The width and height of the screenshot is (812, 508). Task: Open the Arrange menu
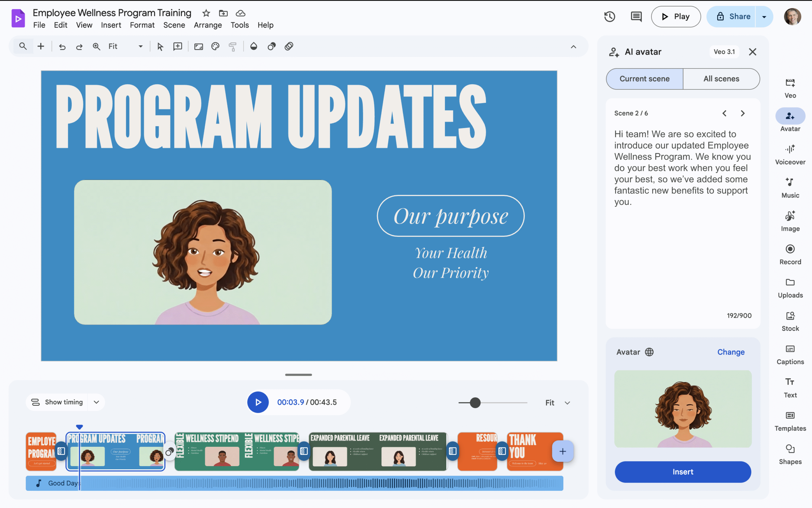208,25
